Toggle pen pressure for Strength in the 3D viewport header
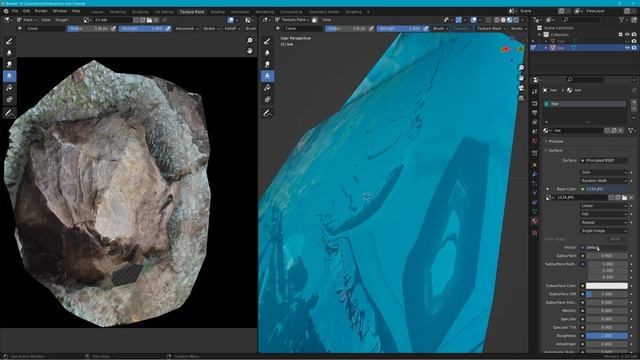The height and width of the screenshot is (360, 640). (426, 29)
